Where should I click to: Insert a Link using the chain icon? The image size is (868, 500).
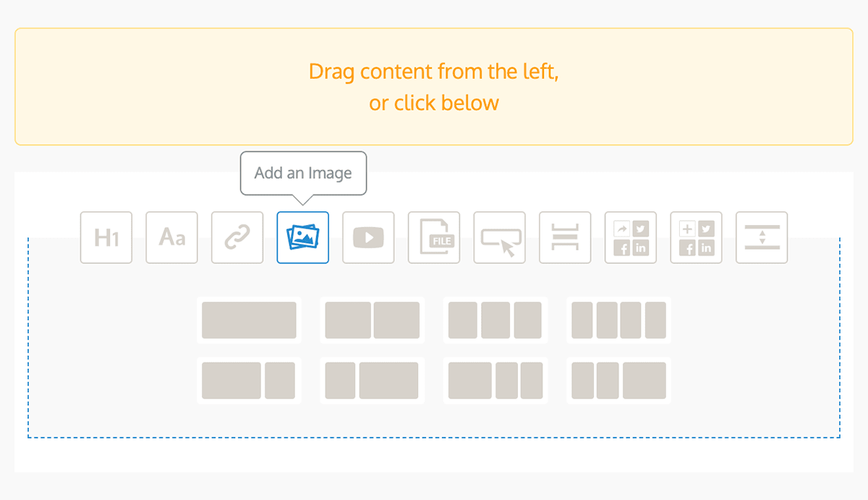click(237, 237)
